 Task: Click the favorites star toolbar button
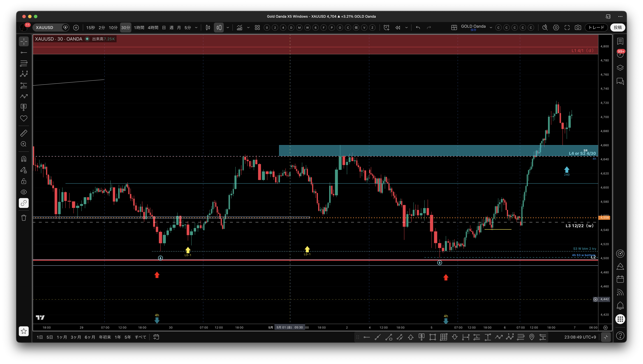24,331
